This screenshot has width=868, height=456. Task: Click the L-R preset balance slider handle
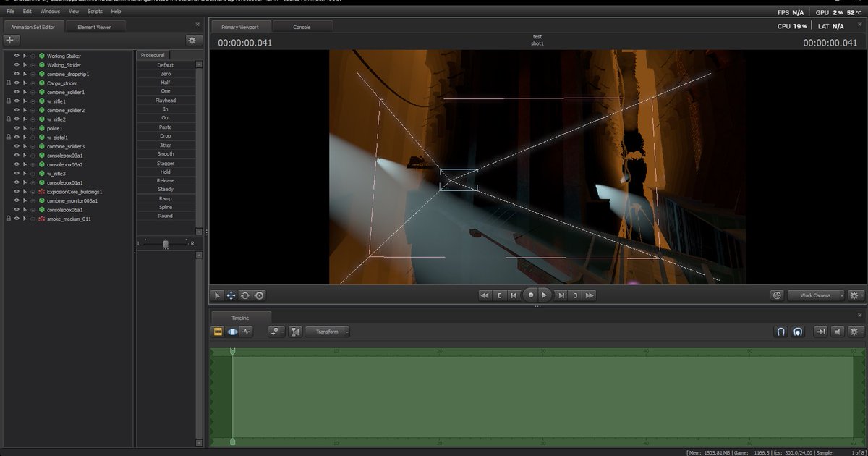166,244
